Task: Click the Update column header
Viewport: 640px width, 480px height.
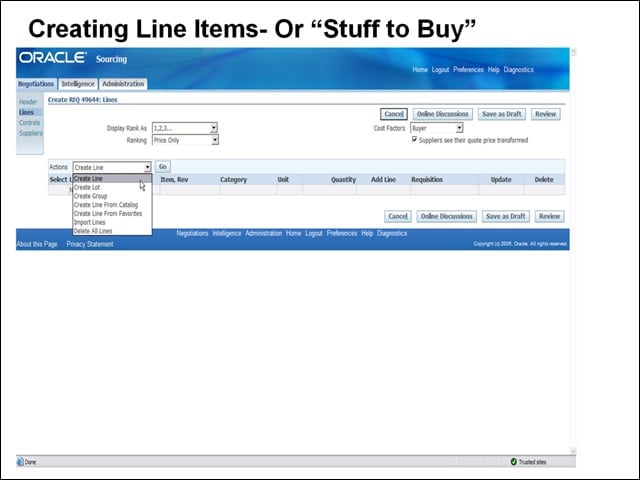Action: [x=501, y=180]
